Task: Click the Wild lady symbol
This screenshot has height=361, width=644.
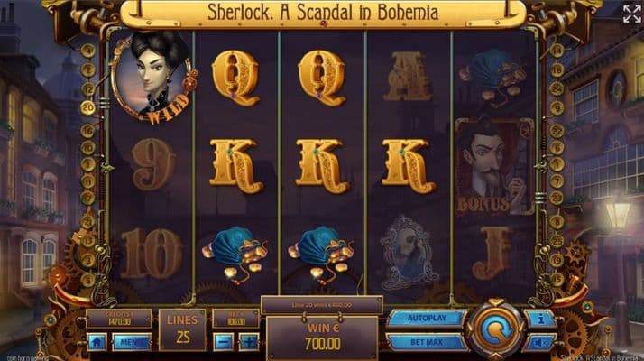Action: pos(153,79)
